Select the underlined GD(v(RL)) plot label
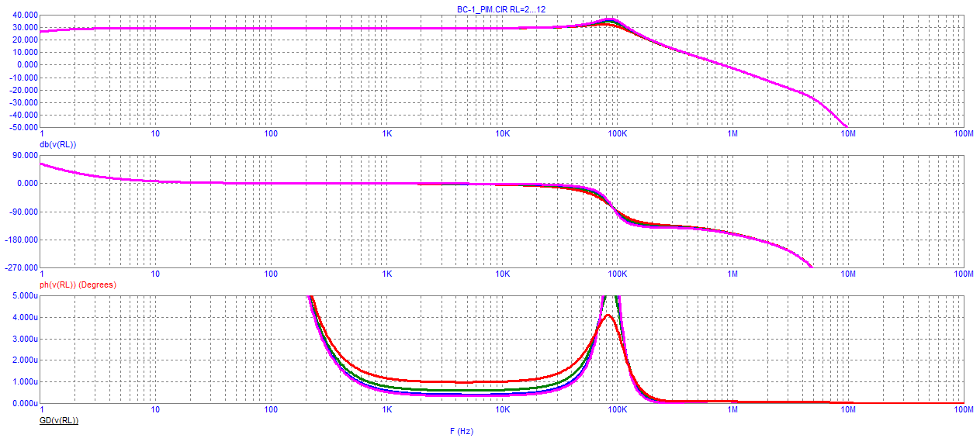 (x=58, y=420)
